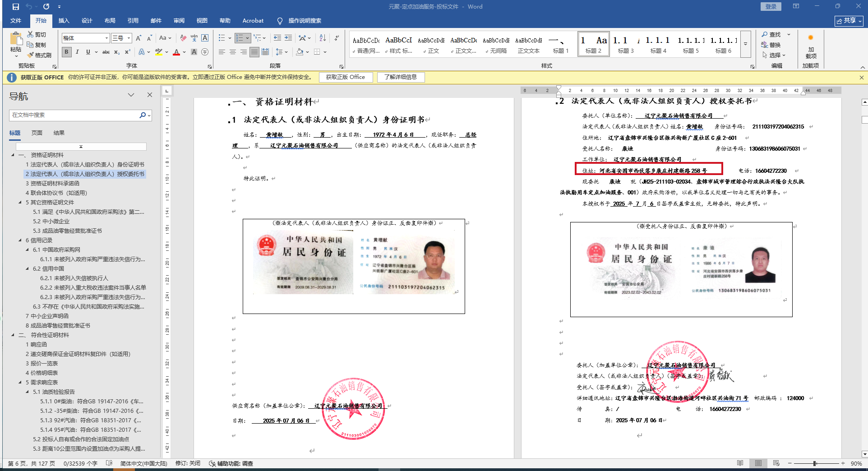Show paragraph marks and hidden symbols

coord(337,38)
